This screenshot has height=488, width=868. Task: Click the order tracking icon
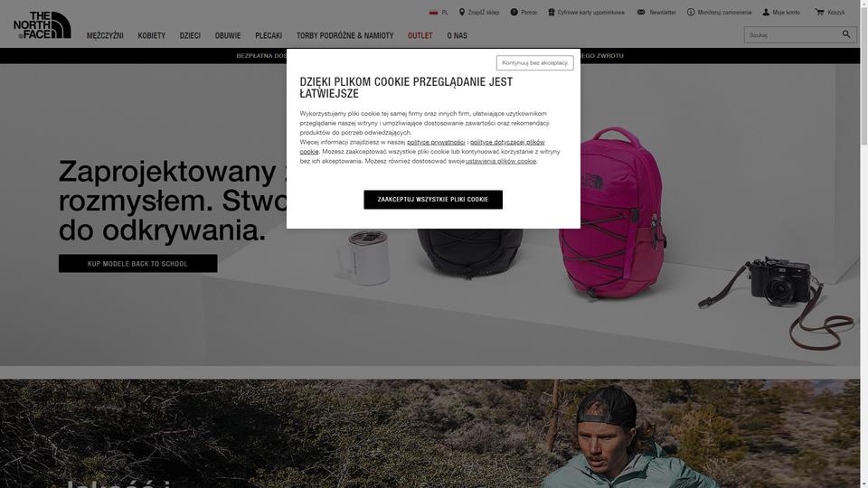click(x=691, y=12)
